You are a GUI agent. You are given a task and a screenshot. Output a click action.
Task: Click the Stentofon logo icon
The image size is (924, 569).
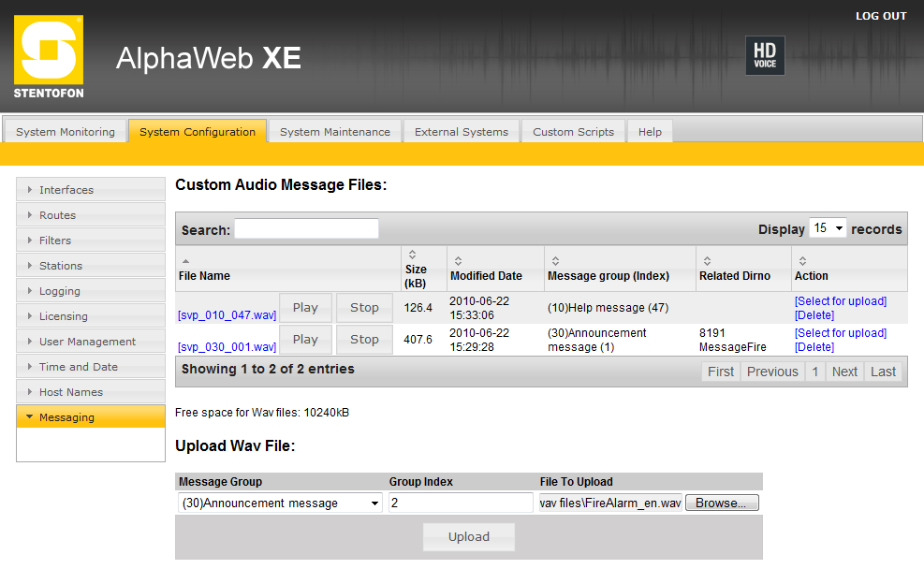point(49,56)
